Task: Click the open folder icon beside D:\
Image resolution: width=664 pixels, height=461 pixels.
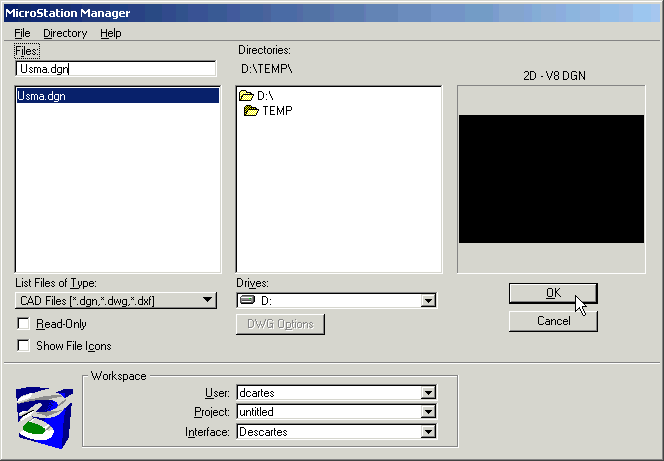Action: pos(246,96)
